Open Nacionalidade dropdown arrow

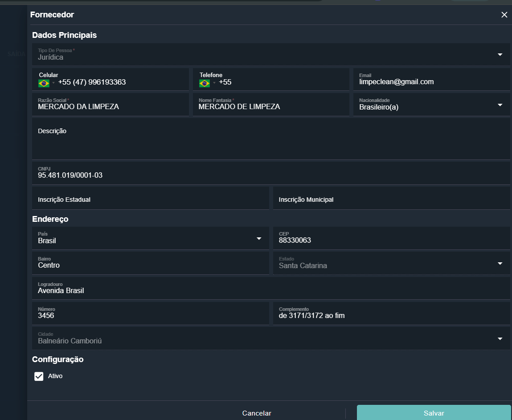point(500,105)
